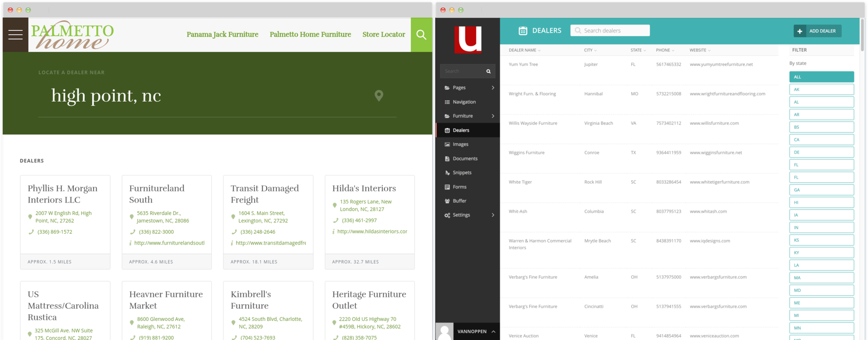Click the Whit-Ash dealer name

tap(518, 212)
